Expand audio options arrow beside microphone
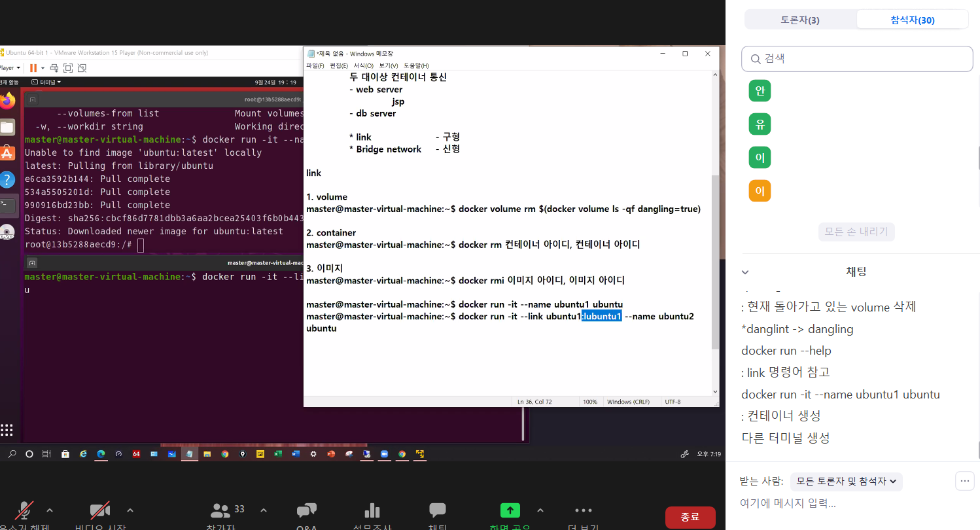Viewport: 980px width, 530px height. 50,510
